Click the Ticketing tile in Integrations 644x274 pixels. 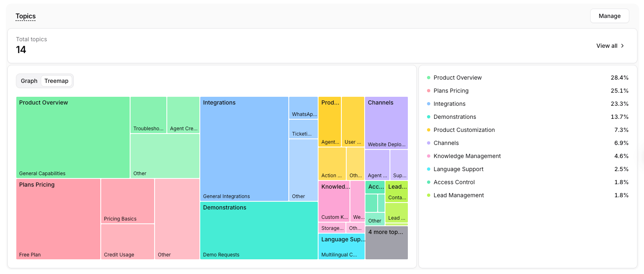[x=303, y=129]
